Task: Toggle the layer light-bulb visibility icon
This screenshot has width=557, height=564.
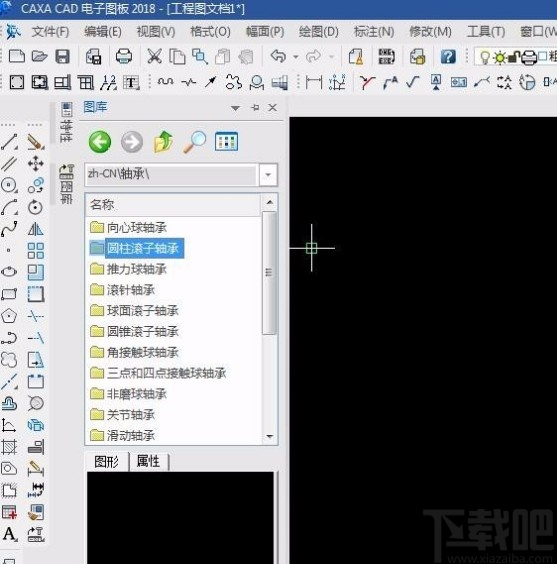Action: coord(485,57)
